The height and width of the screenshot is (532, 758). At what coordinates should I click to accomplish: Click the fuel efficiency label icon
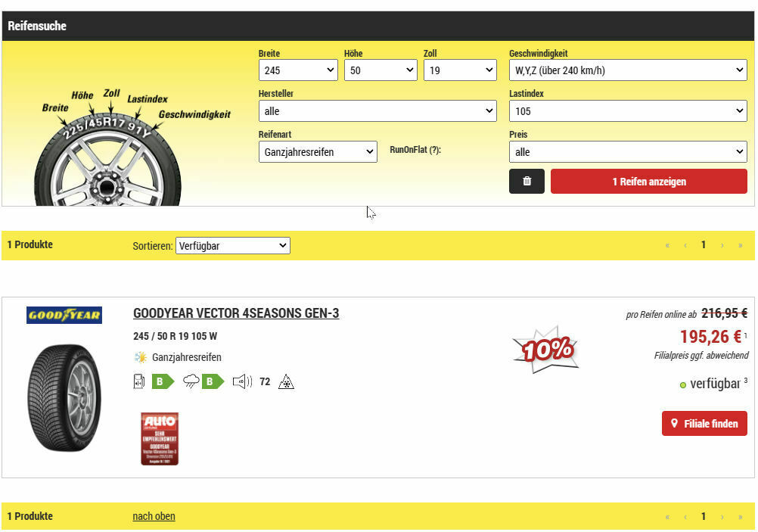coord(139,381)
